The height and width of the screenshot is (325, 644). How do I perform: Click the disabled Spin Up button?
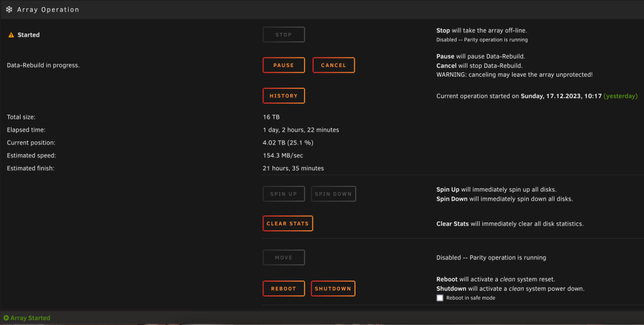pos(284,193)
